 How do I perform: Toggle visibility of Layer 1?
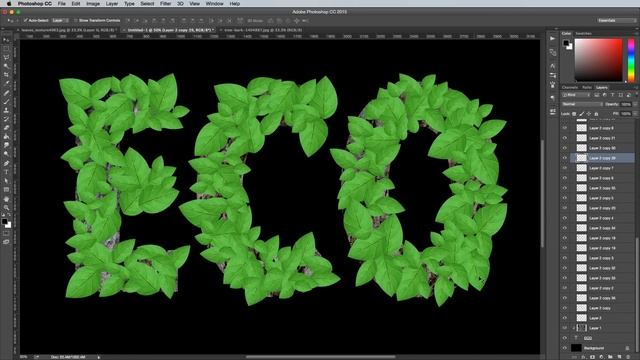(564, 328)
